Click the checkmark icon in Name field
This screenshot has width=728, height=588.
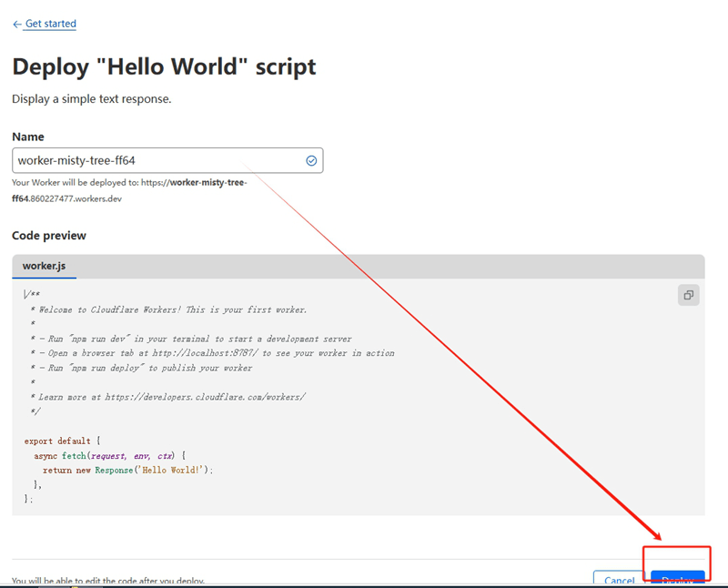[x=311, y=161]
